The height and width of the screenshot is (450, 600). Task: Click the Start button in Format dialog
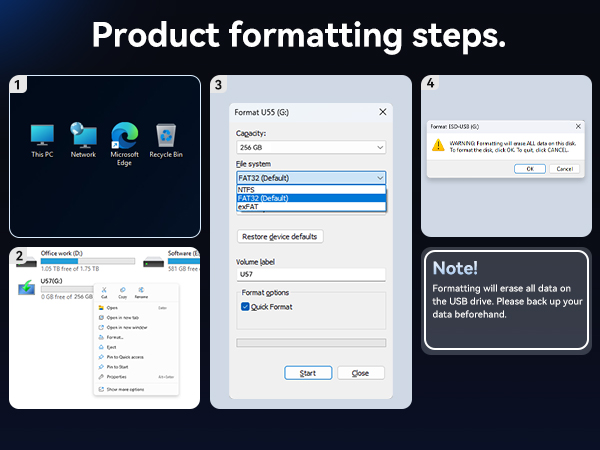(x=308, y=373)
